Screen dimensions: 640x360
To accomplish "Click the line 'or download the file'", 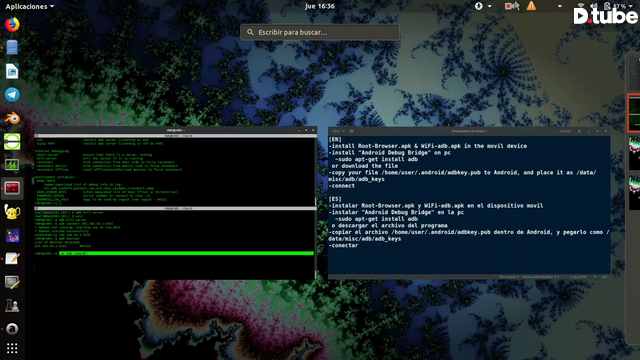I will tap(364, 166).
